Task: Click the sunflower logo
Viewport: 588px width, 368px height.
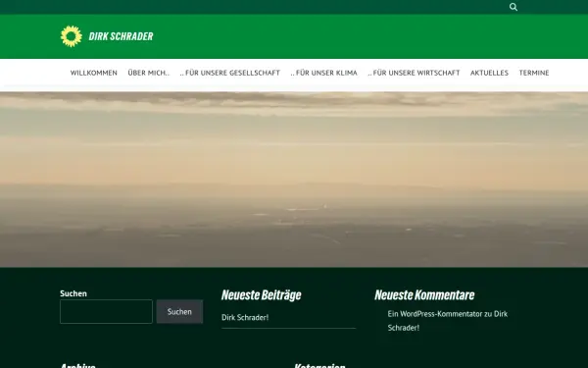Action: (72, 36)
